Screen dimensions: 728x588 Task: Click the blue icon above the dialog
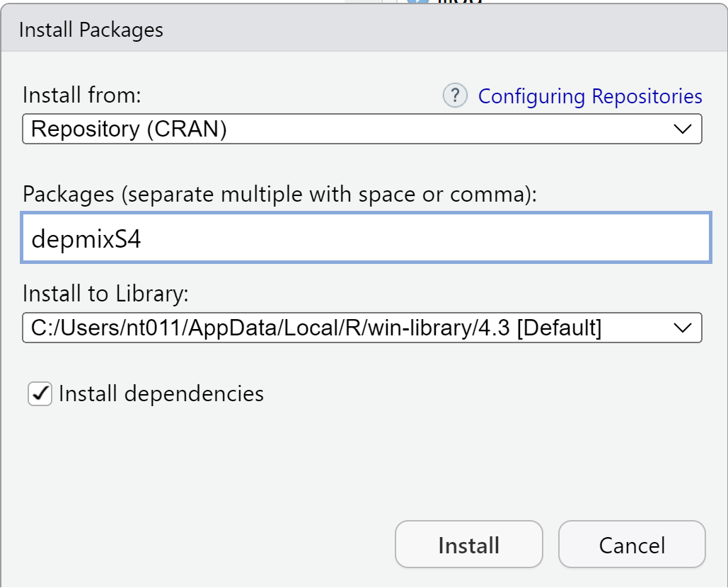(419, 2)
